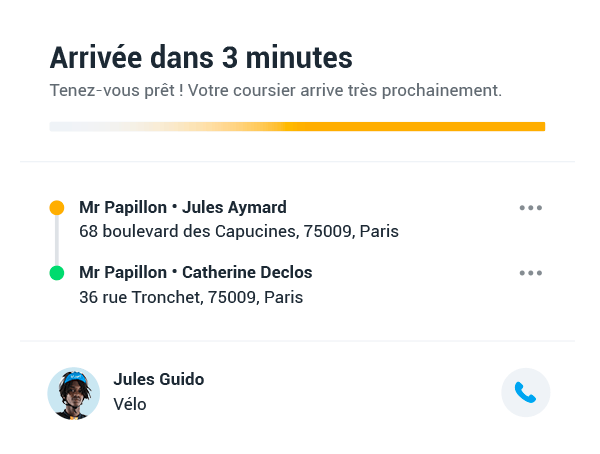Click the address 68 boulevard des Capucines

[x=239, y=231]
